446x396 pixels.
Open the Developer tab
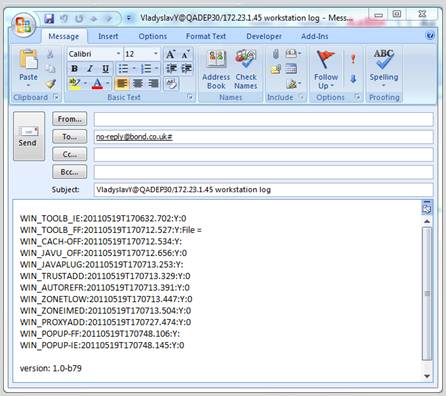tap(264, 36)
